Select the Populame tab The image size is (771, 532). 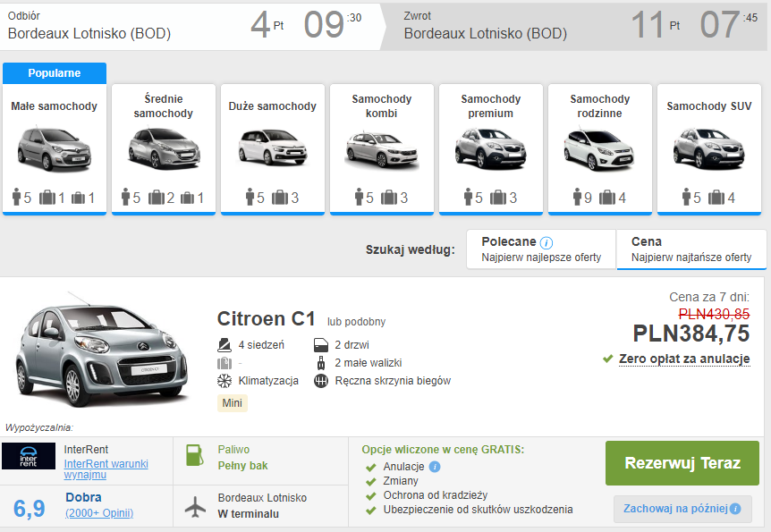(x=54, y=72)
